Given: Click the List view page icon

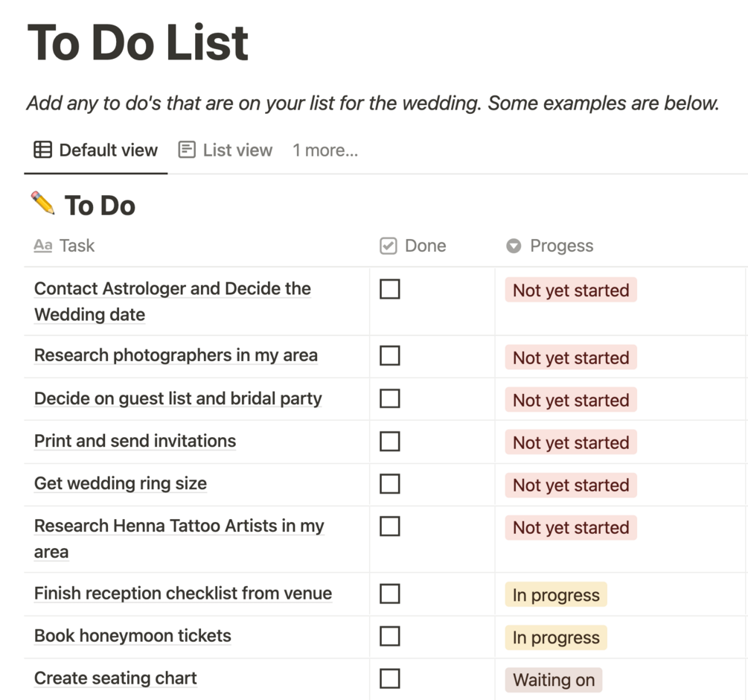Looking at the screenshot, I should click(187, 150).
